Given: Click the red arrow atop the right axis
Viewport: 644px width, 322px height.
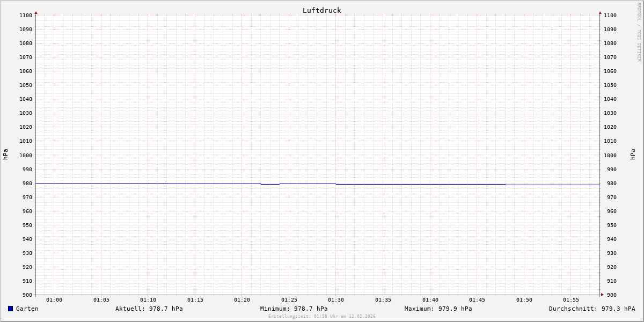Looking at the screenshot, I should 600,12.
